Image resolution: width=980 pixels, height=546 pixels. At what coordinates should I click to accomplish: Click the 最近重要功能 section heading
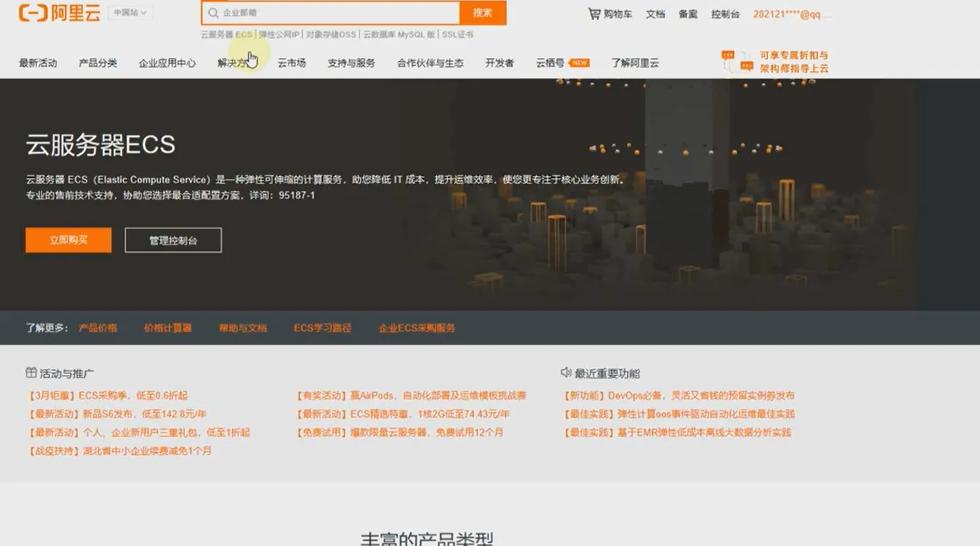point(607,374)
